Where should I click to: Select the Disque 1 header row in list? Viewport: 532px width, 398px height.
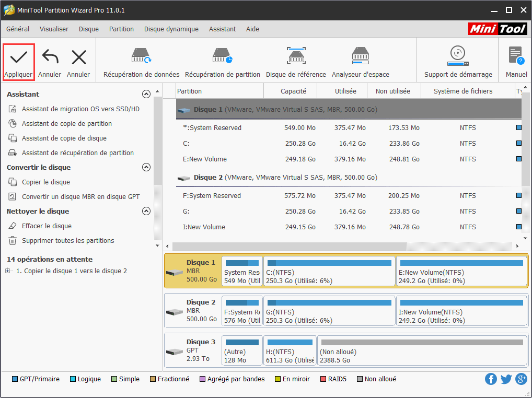349,109
